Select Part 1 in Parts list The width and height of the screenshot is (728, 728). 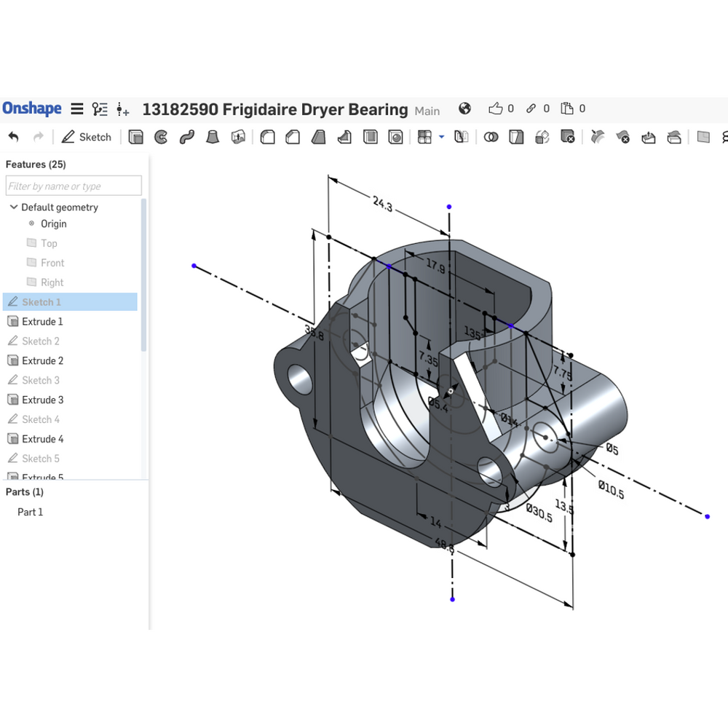pos(30,512)
